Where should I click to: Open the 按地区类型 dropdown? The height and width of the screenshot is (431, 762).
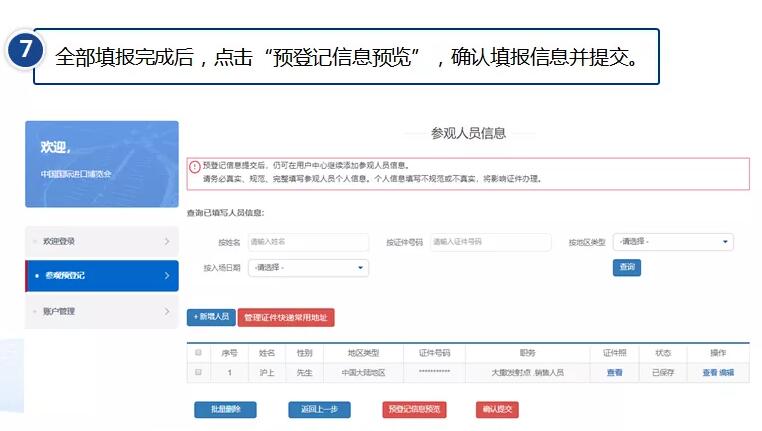pos(673,242)
